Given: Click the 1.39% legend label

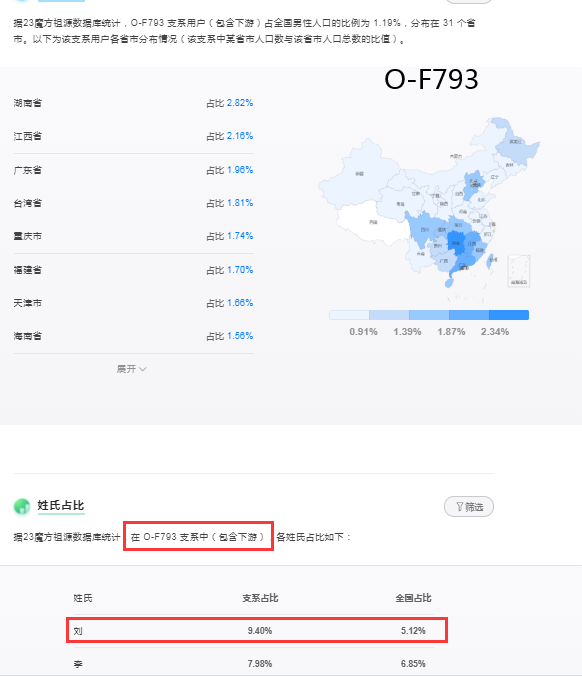Looking at the screenshot, I should 407,332.
